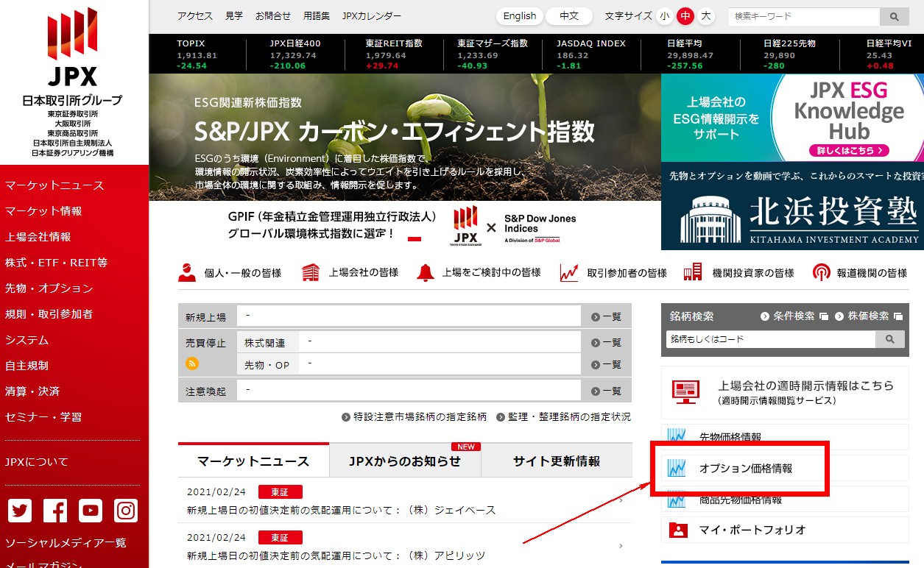
Task: Click the site search magnifier button
Action: pyautogui.click(x=895, y=16)
